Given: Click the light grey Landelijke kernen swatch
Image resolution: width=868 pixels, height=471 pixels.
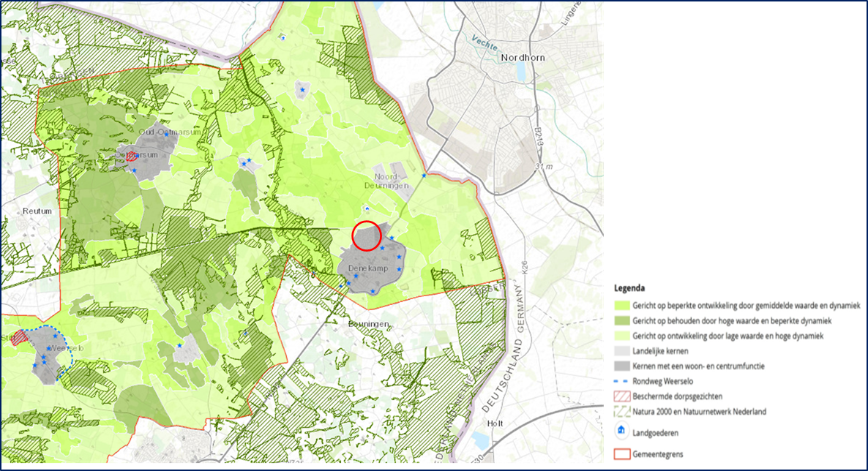Looking at the screenshot, I should tap(622, 351).
